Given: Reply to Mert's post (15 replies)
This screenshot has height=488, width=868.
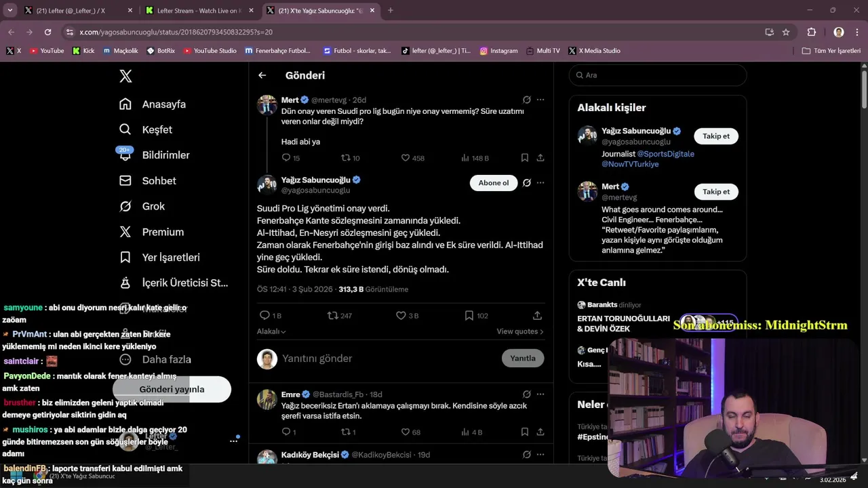Looking at the screenshot, I should pos(290,158).
